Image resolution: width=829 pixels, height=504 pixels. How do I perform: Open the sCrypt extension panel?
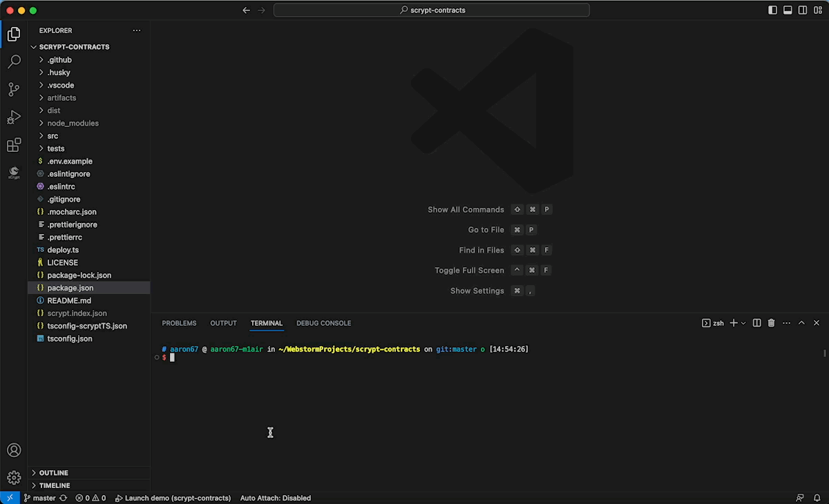(x=14, y=172)
